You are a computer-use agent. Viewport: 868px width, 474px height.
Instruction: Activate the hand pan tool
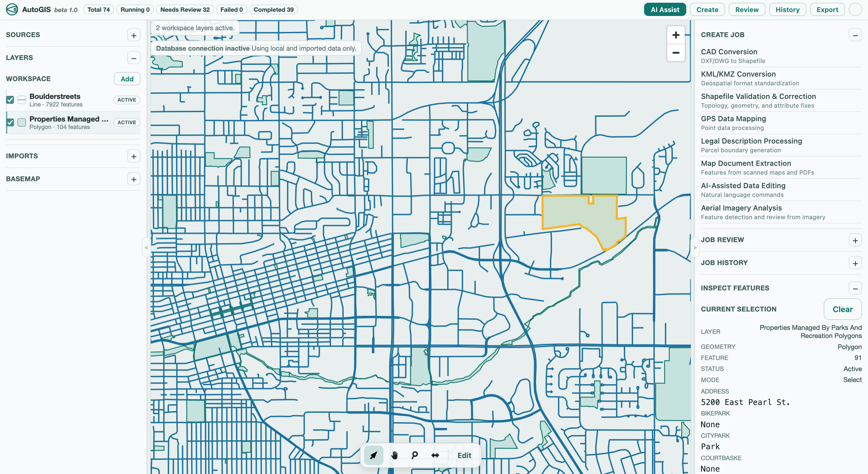point(394,455)
